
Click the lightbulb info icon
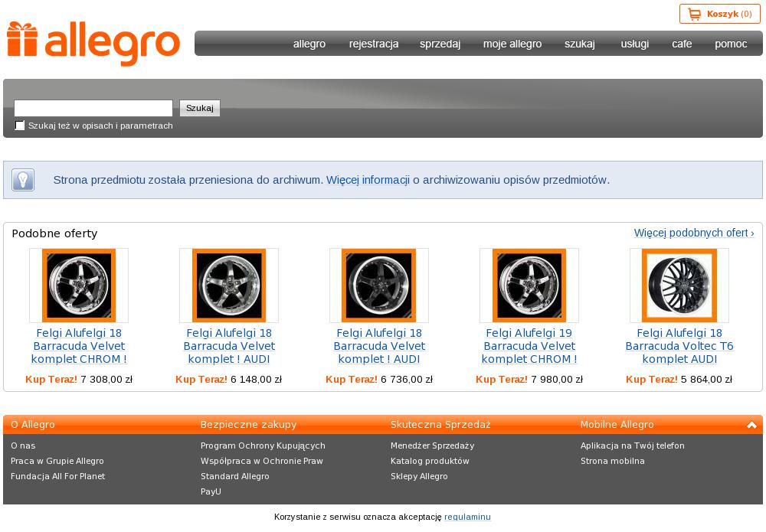pos(23,180)
